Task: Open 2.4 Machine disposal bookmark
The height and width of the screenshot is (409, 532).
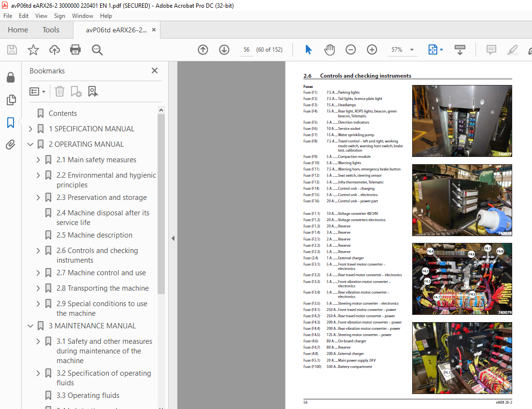Action: point(103,218)
